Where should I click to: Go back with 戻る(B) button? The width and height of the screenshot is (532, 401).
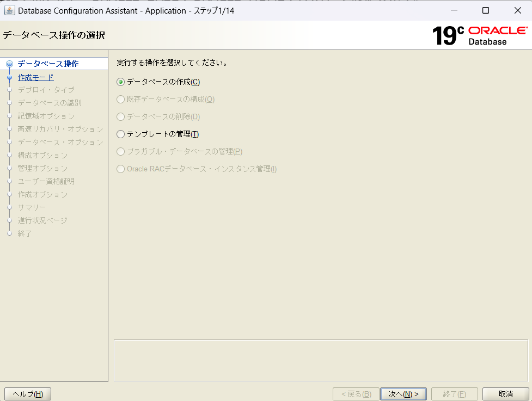click(356, 394)
